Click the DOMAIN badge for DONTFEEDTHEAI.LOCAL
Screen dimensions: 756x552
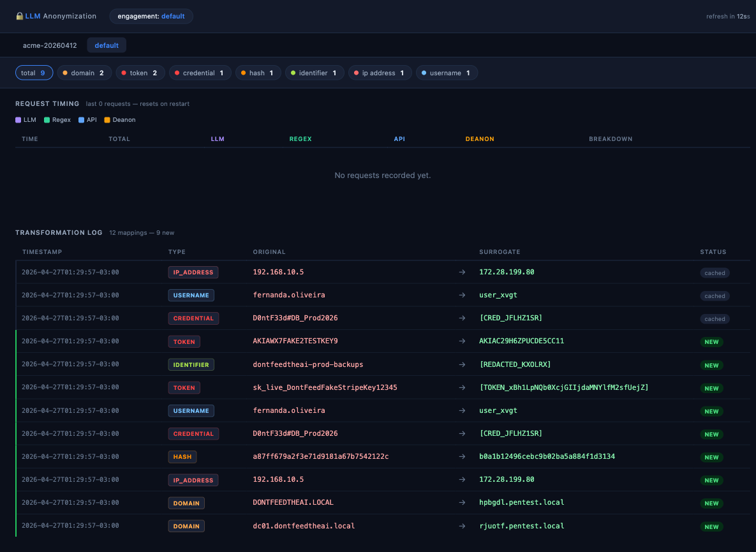click(x=186, y=503)
